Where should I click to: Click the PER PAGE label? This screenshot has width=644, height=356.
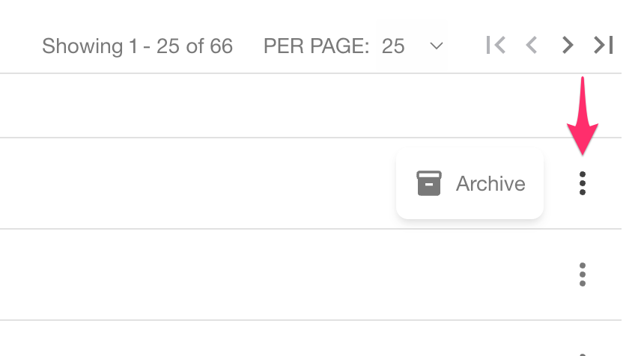point(316,46)
